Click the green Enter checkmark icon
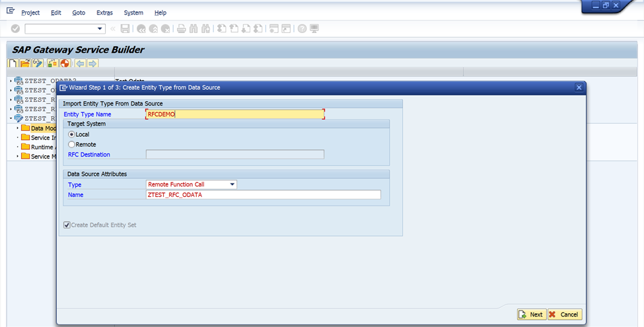 (x=15, y=29)
